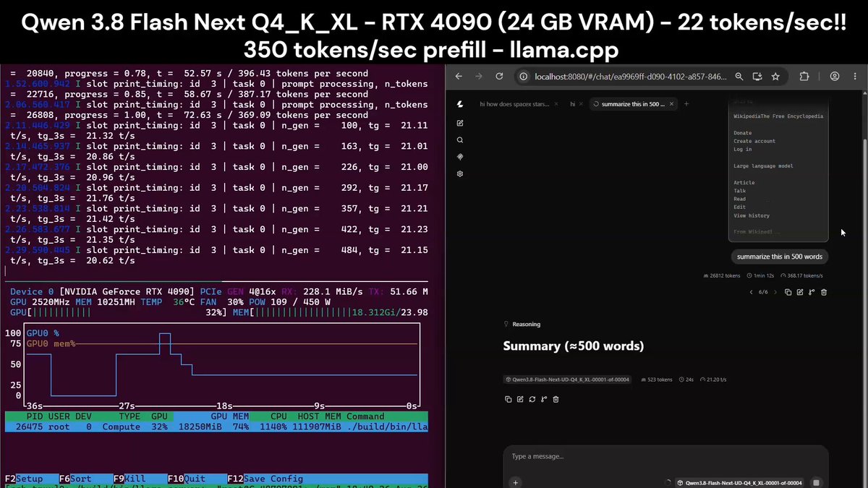Screen dimensions: 868x488
Task: Edit the user message with pencil icon
Action: (799, 292)
